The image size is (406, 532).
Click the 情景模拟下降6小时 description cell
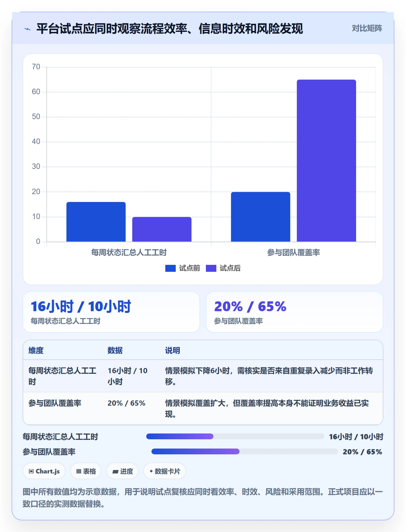(x=269, y=376)
